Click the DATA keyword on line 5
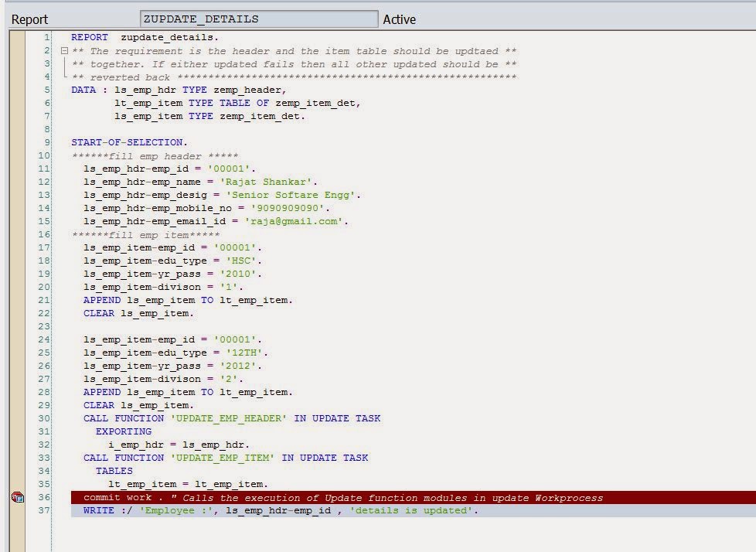 pyautogui.click(x=83, y=90)
